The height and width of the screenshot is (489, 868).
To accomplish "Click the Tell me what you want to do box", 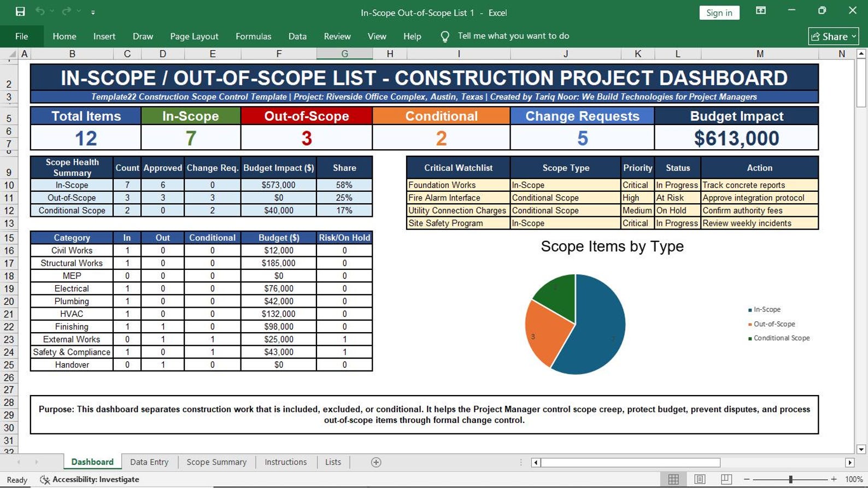I will coord(513,36).
